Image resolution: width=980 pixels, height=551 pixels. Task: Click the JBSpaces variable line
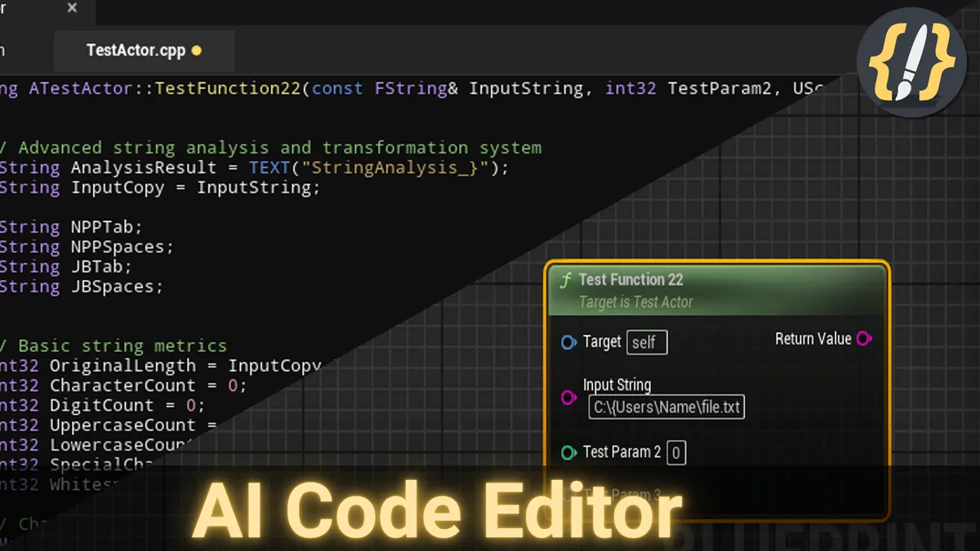pos(82,287)
